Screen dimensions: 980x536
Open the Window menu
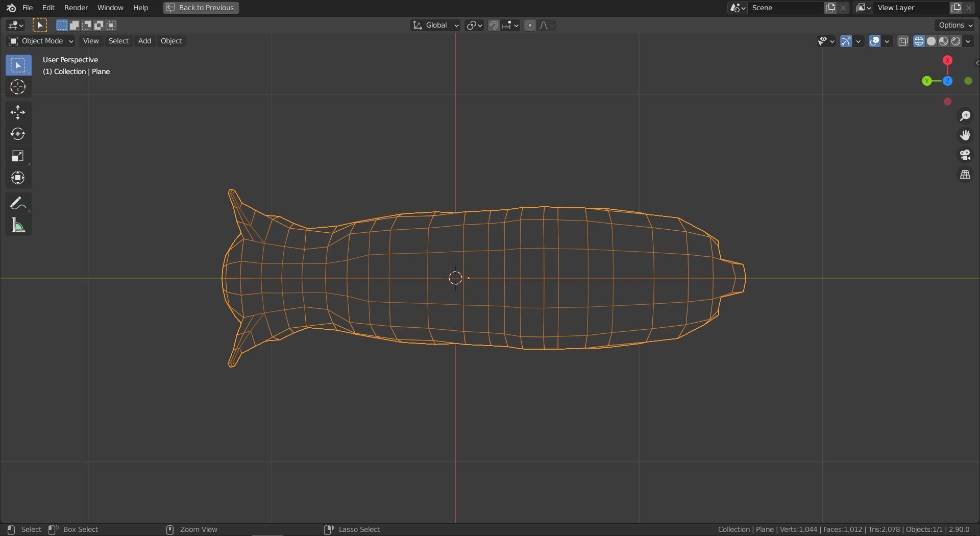[110, 8]
